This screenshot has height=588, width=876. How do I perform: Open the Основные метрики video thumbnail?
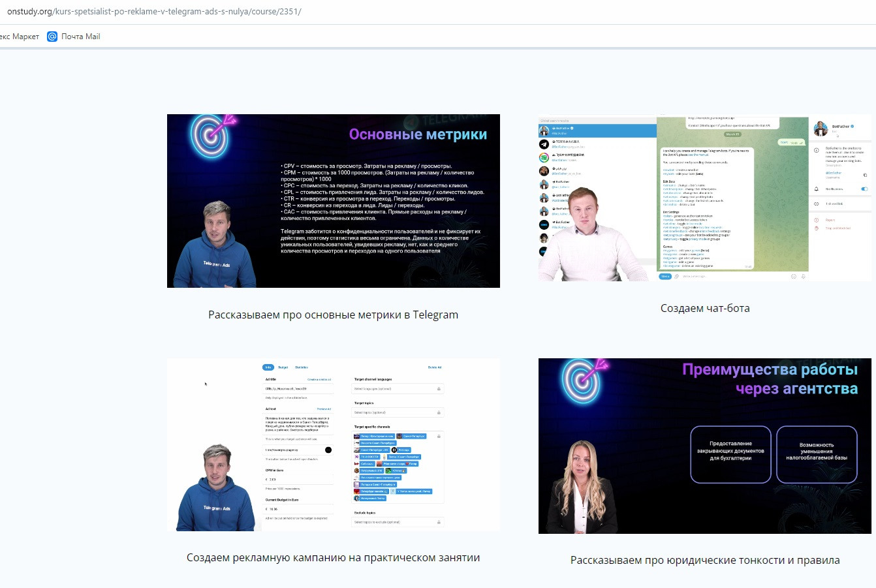pos(333,201)
